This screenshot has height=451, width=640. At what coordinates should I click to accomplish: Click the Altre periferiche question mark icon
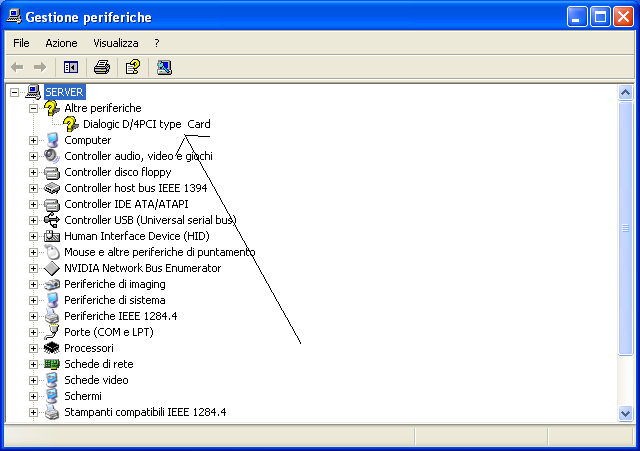(x=52, y=108)
